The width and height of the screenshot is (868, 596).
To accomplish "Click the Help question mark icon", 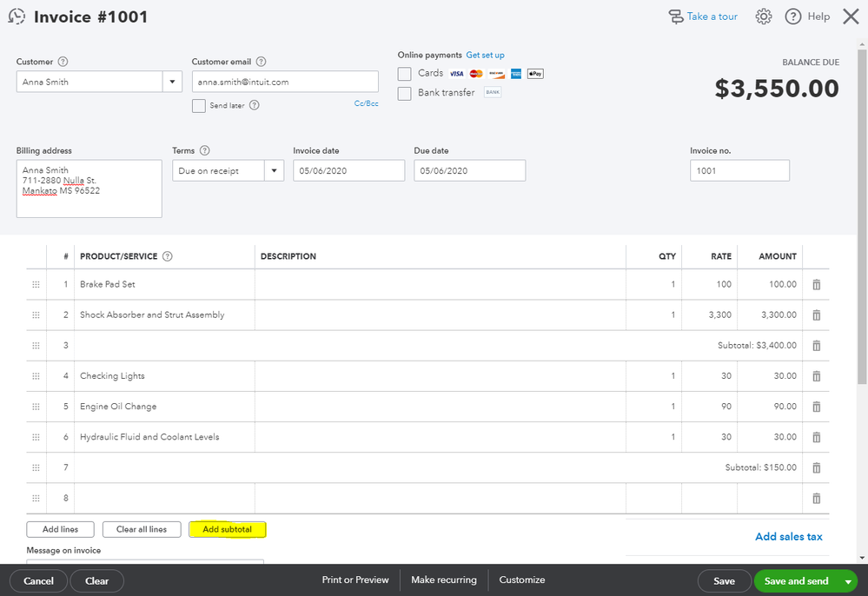I will pyautogui.click(x=792, y=17).
